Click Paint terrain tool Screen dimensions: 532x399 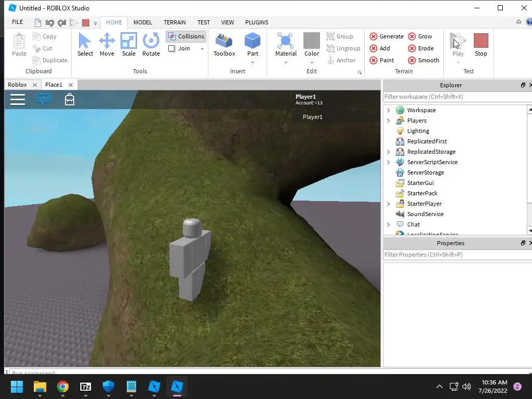coord(382,60)
